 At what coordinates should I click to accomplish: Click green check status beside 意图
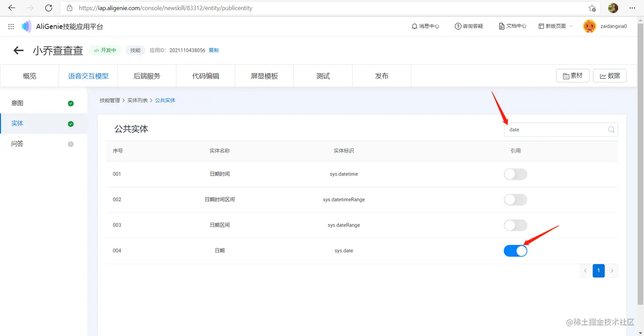71,103
